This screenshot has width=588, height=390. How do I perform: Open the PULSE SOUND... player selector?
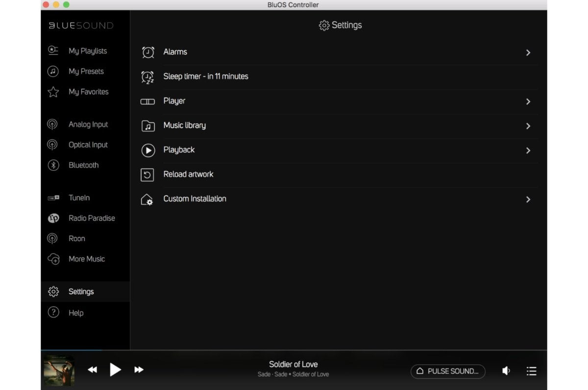(x=448, y=371)
